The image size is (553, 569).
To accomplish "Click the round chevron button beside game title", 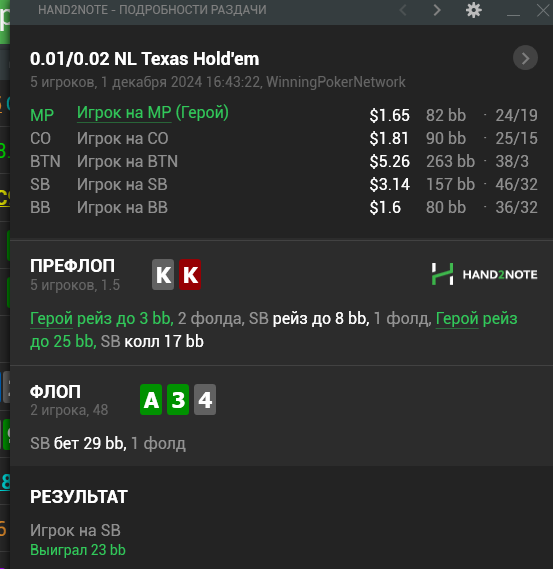I will coord(525,58).
